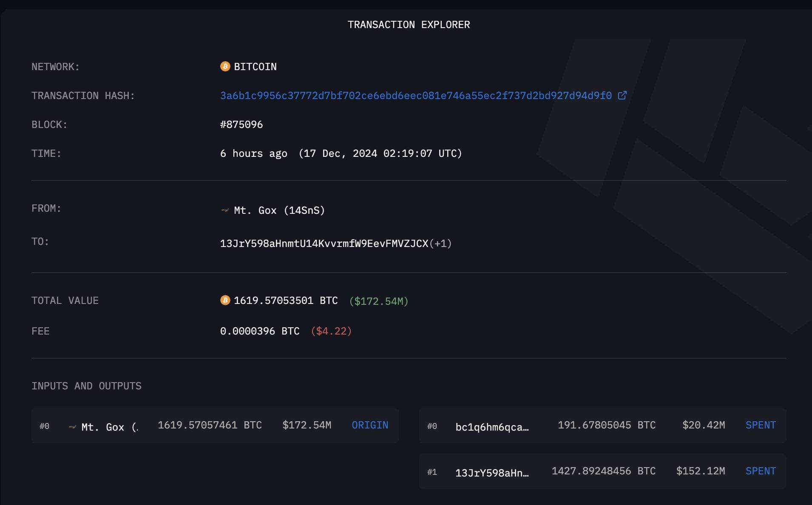Open external link icon beside transaction hash
The image size is (812, 505).
point(622,95)
